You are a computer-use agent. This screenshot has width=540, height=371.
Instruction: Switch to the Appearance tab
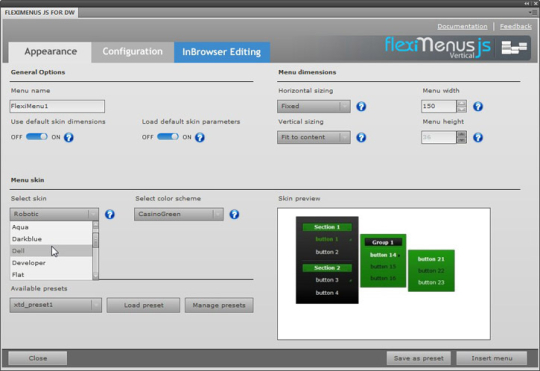(x=50, y=52)
